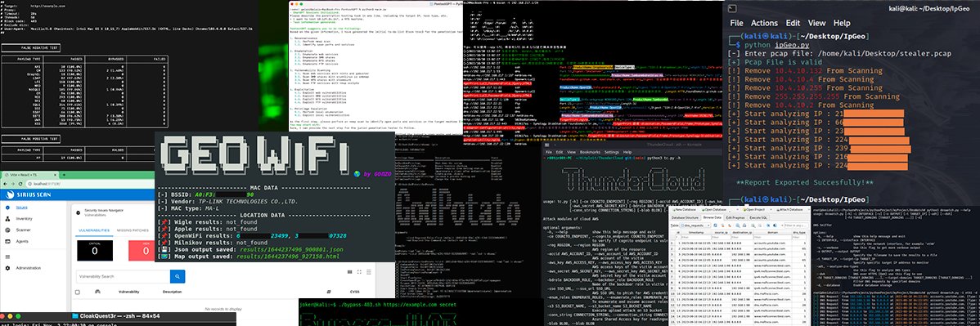Open Settings menu in ThunderCloud Konsole

click(x=612, y=152)
